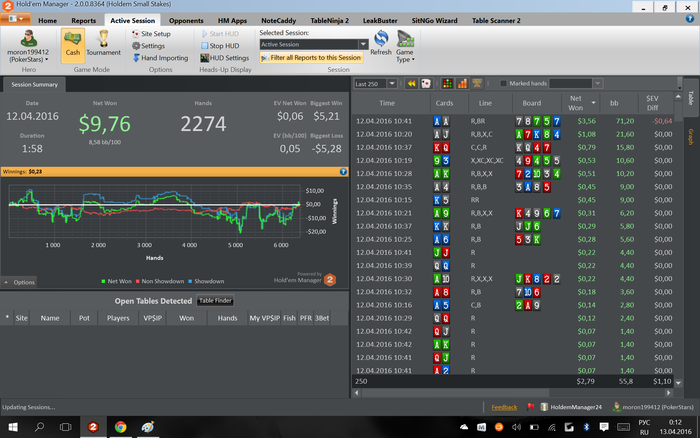The image size is (700, 438).
Task: Open the NoteCaddy tab
Action: (278, 21)
